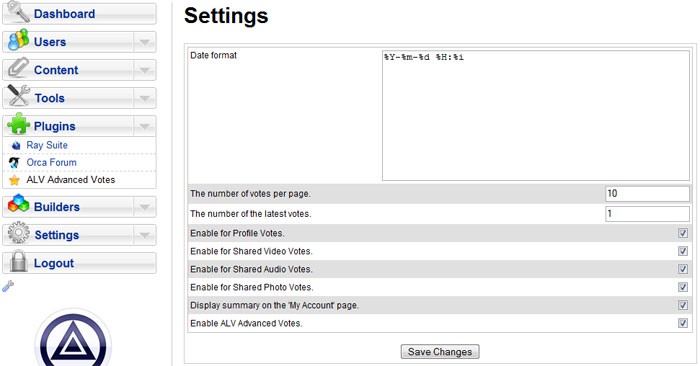Click the Content paperclip icon
The height and width of the screenshot is (366, 700).
(18, 68)
